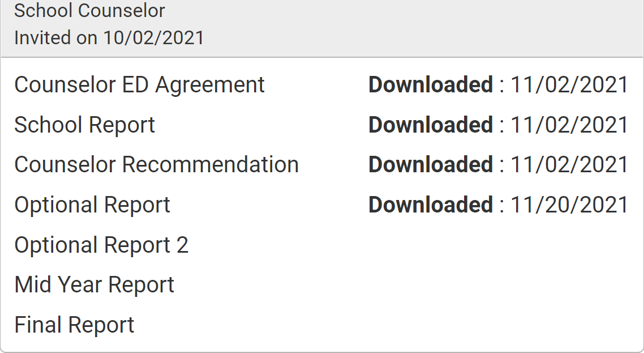This screenshot has width=644, height=353.
Task: Click Downloaded status for Counselor Recommendation
Action: (x=431, y=164)
